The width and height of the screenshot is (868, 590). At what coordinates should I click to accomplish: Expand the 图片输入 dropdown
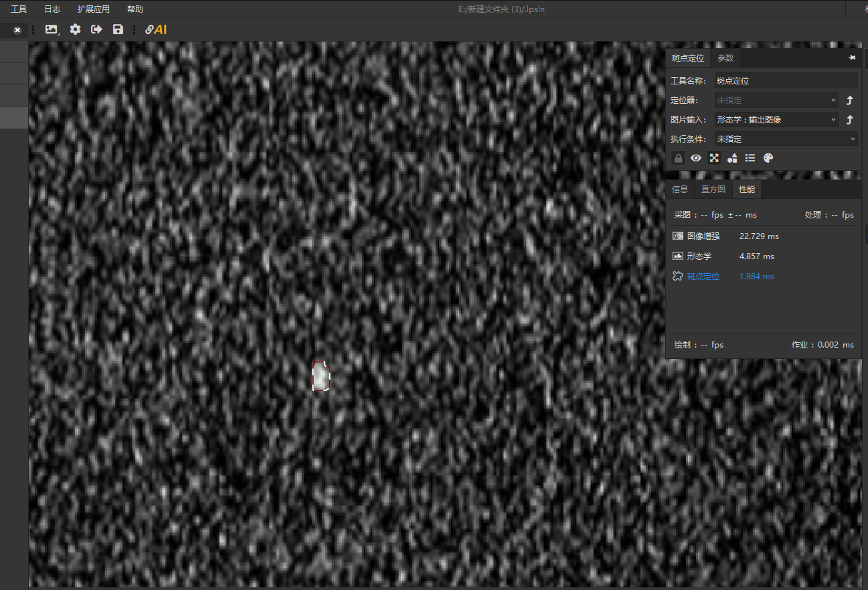pos(776,120)
